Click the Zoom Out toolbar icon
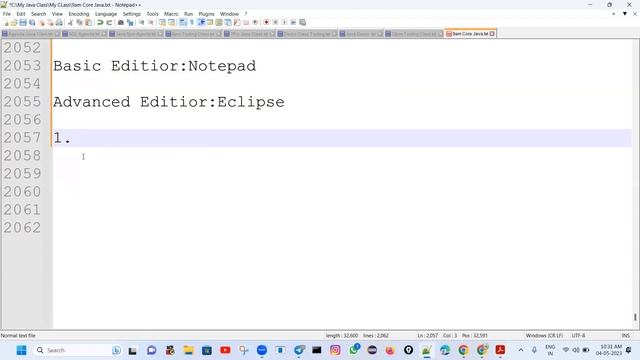640x360 pixels. tap(151, 22)
